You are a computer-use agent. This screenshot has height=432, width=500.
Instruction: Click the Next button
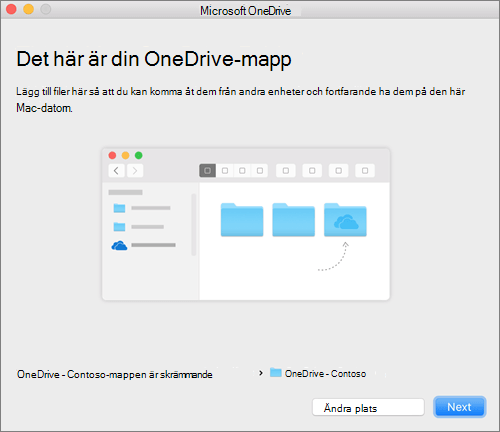point(459,407)
